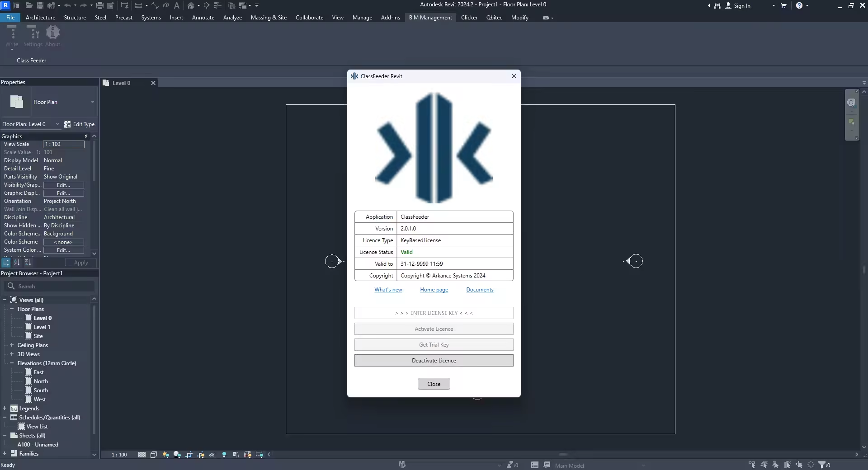Click the Redo arrow icon
Viewport: 868px width, 470px height.
pos(83,5)
